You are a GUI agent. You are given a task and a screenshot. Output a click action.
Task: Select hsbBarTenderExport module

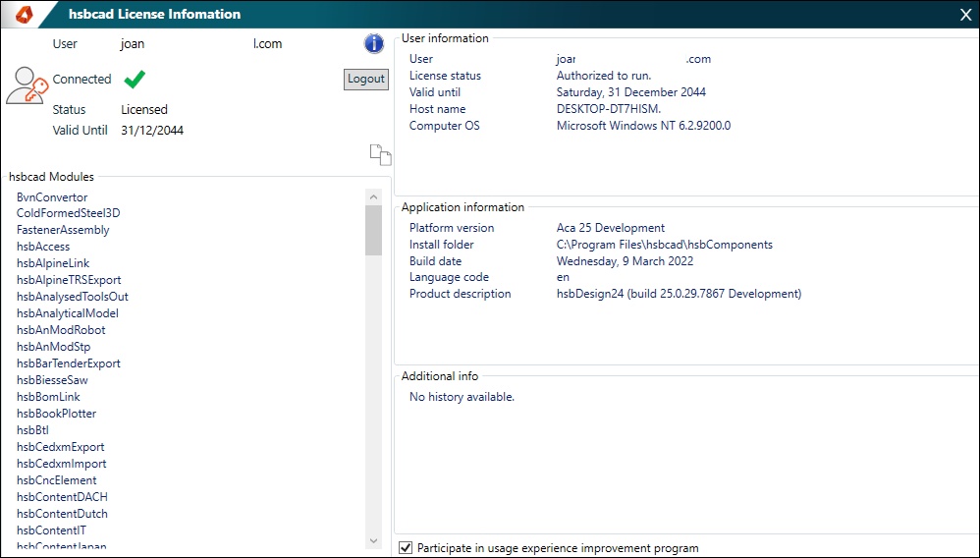click(68, 363)
